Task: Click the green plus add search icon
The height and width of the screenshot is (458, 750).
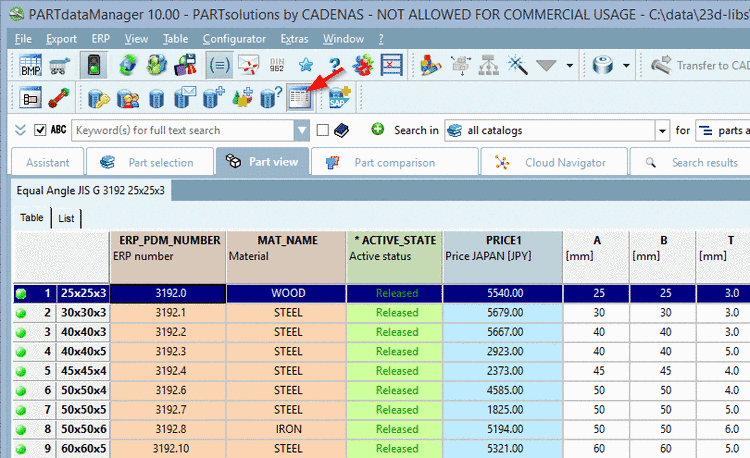Action: pyautogui.click(x=378, y=130)
